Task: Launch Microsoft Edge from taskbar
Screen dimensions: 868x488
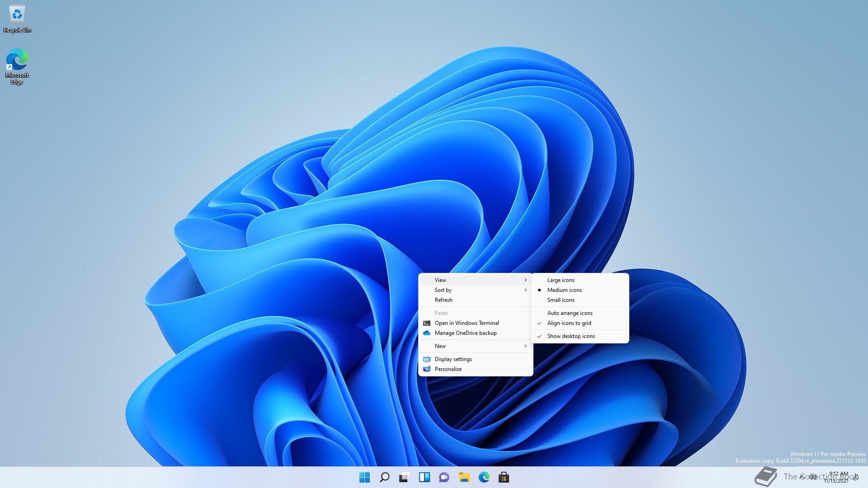Action: (x=484, y=477)
